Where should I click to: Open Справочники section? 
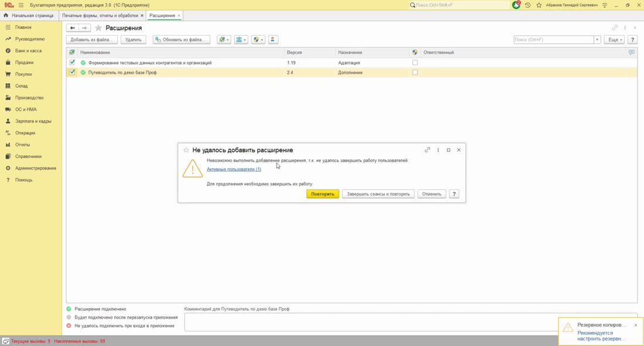[28, 156]
